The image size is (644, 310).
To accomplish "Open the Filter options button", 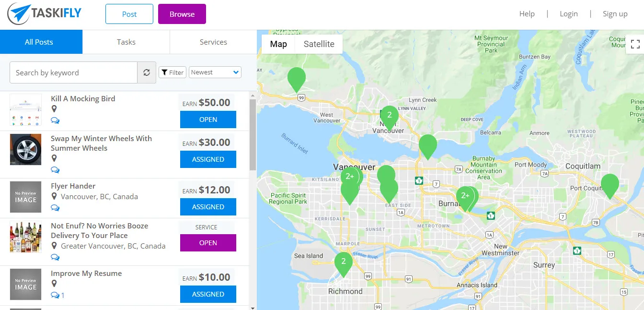I will [172, 72].
